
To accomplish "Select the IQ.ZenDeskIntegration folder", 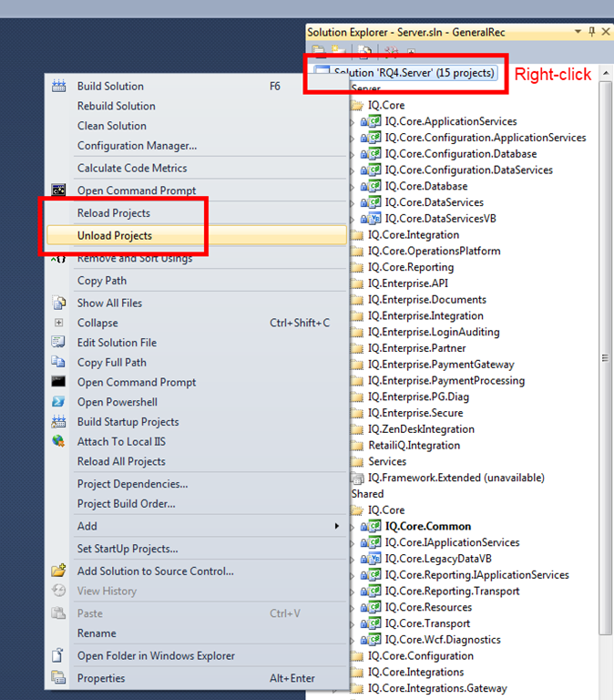I will tap(421, 429).
